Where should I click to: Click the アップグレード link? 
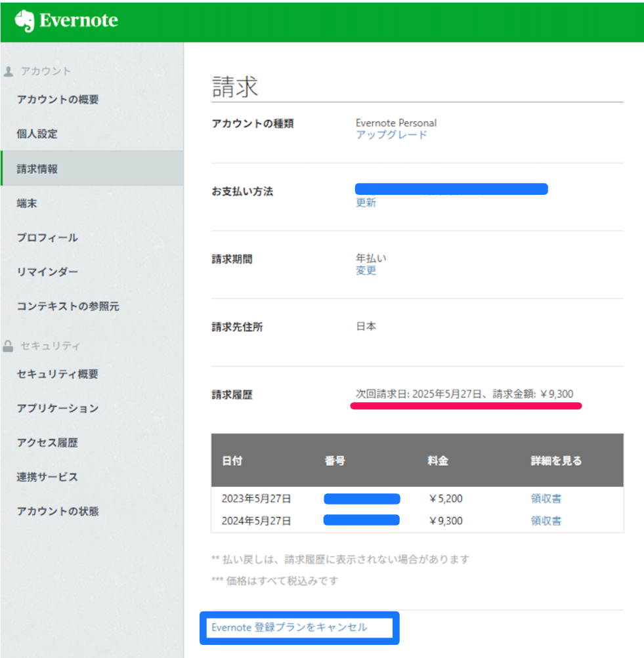pos(391,134)
